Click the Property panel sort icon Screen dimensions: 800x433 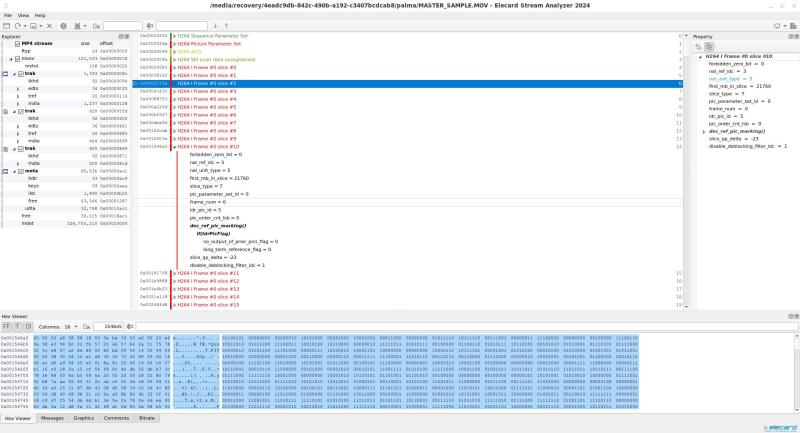698,47
